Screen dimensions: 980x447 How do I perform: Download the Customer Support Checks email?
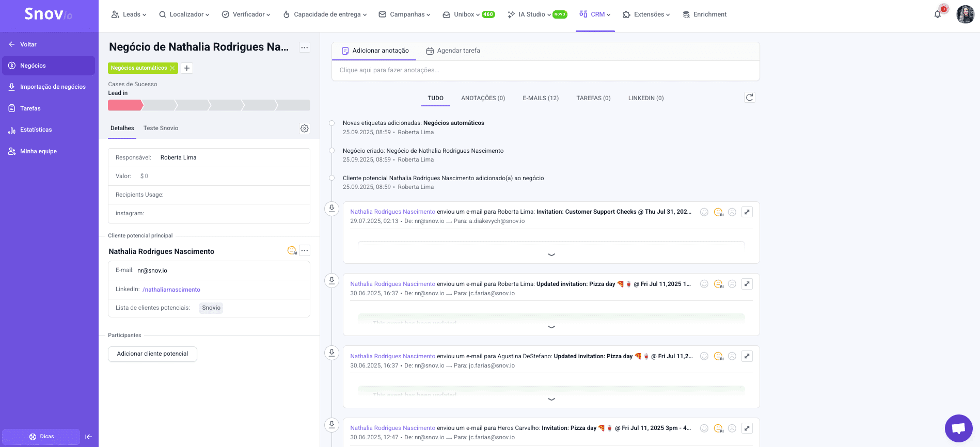332,209
